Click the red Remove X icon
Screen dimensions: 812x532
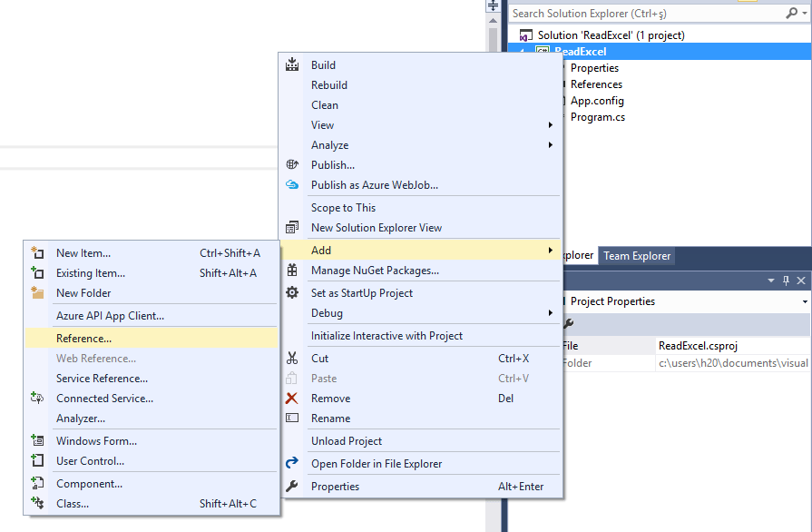[292, 398]
